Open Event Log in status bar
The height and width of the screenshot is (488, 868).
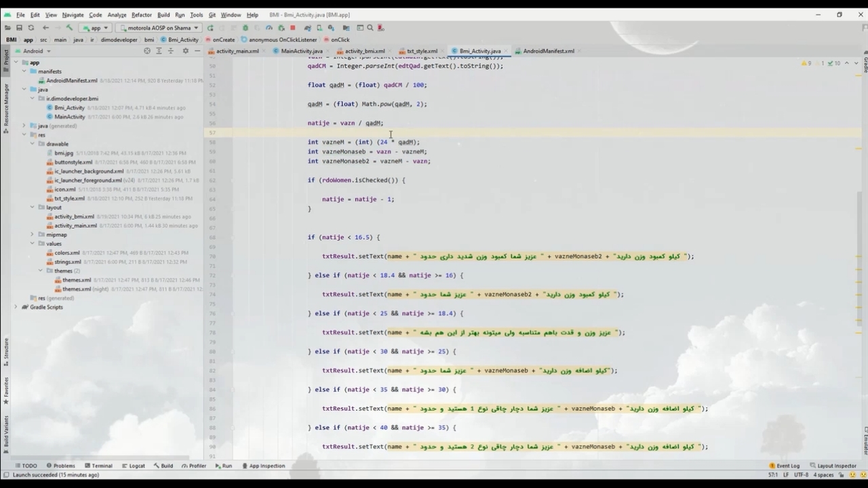[x=785, y=466]
